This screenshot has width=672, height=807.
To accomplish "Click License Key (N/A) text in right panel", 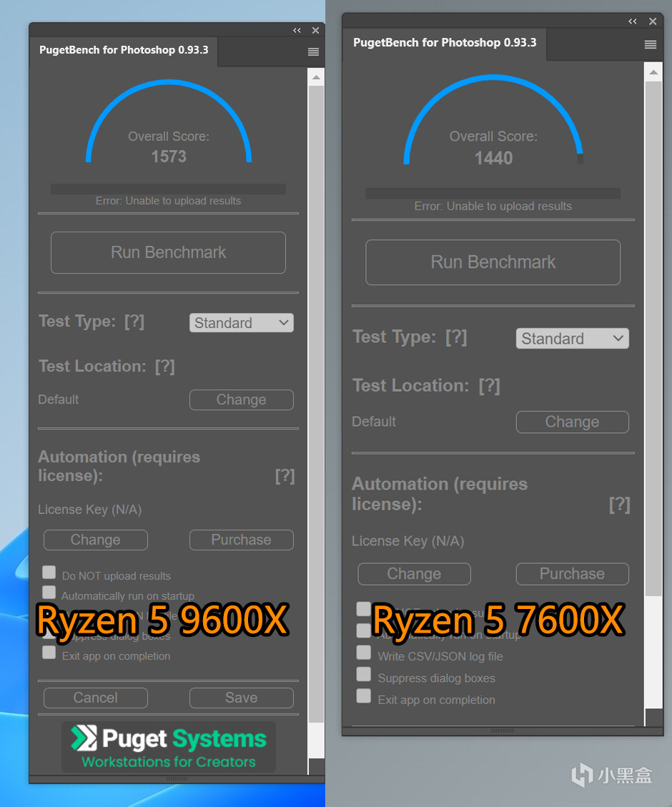I will pos(408,541).
